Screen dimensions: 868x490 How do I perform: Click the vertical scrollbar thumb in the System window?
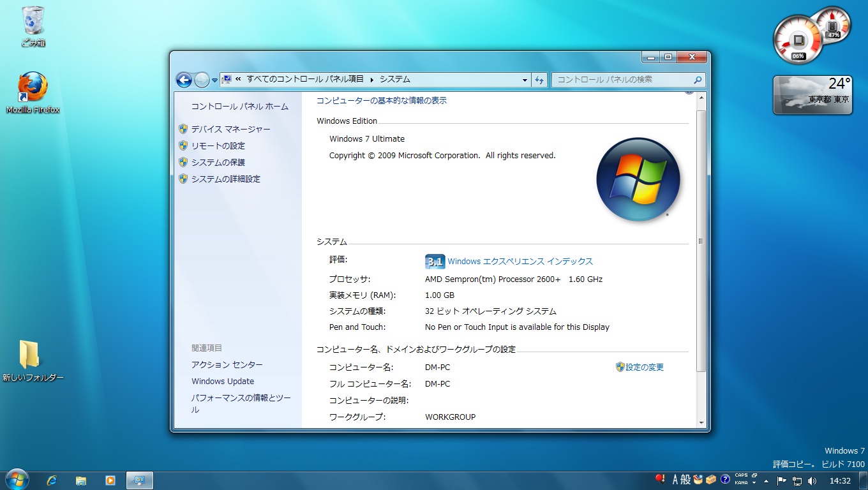[x=701, y=241]
